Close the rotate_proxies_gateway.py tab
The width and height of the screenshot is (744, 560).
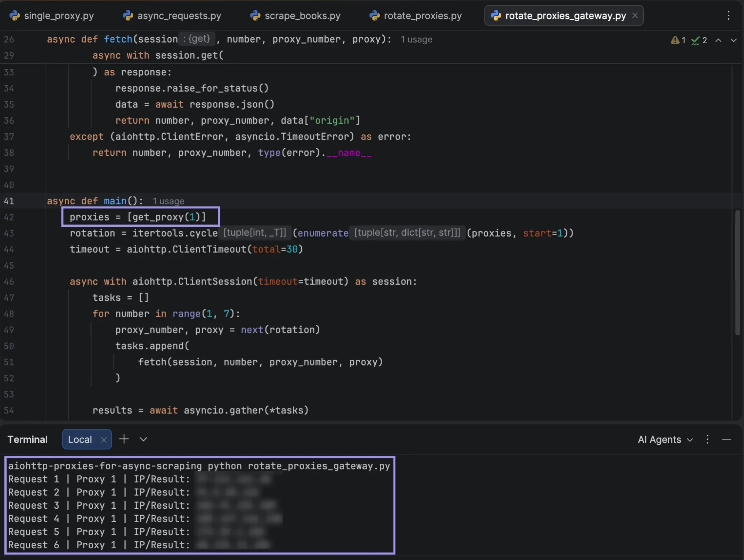pos(635,16)
